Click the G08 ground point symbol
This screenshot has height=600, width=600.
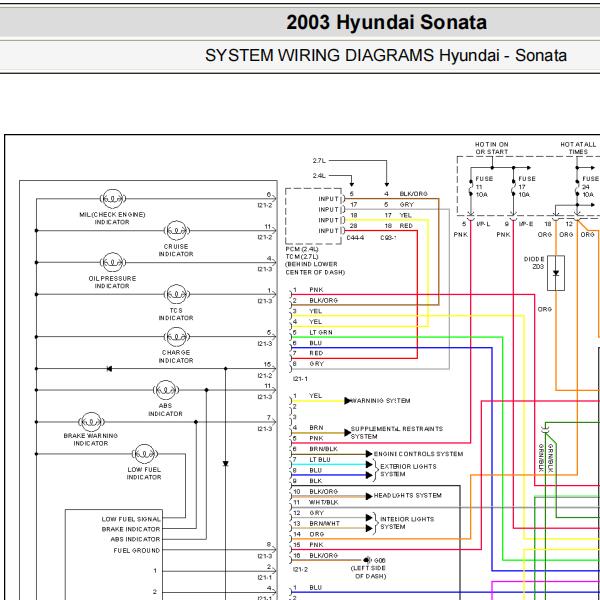click(368, 560)
